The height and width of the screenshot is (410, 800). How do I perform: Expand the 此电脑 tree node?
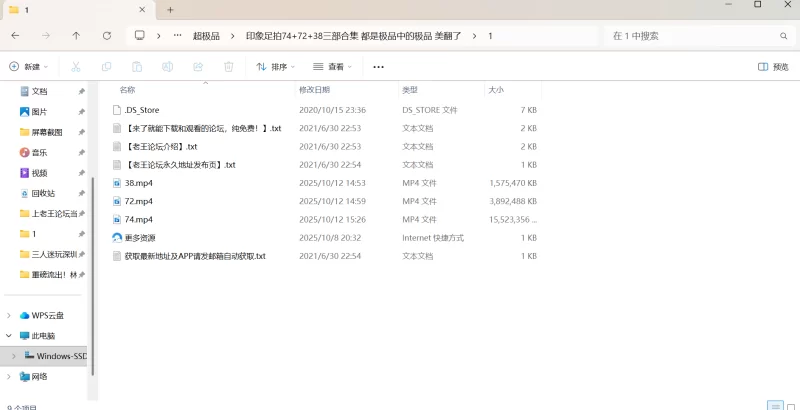[10, 336]
